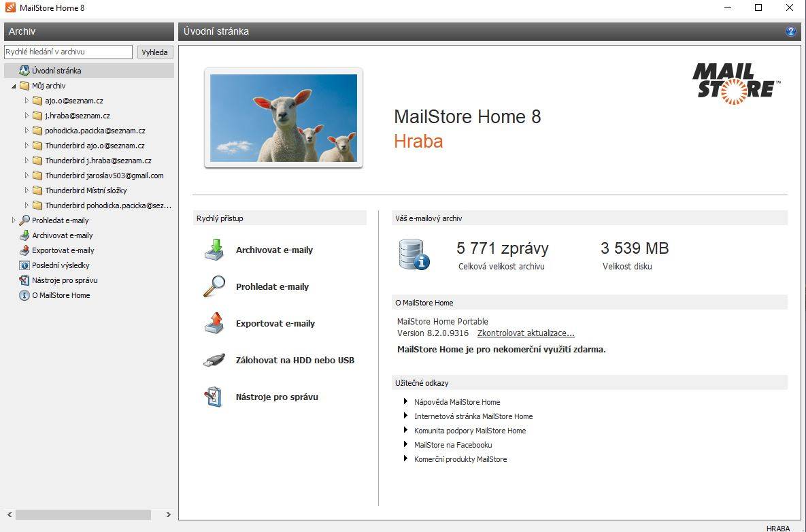Click the USB plug backup icon
Screen dimensions: 806x532
[x=214, y=360]
